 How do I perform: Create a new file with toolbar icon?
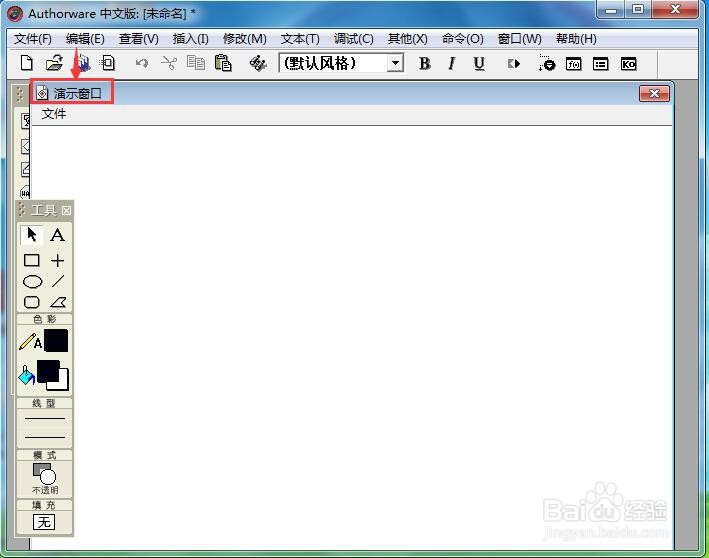pyautogui.click(x=27, y=63)
